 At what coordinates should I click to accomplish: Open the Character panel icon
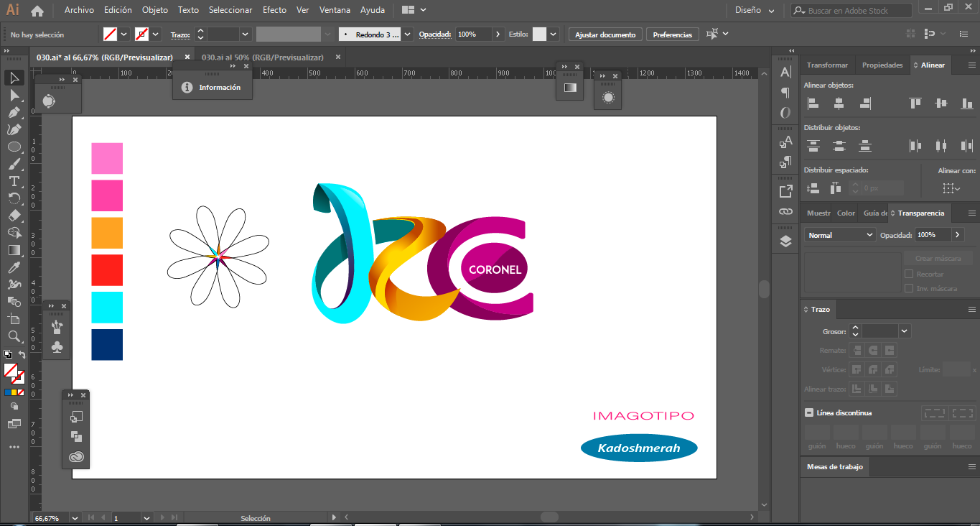[785, 72]
